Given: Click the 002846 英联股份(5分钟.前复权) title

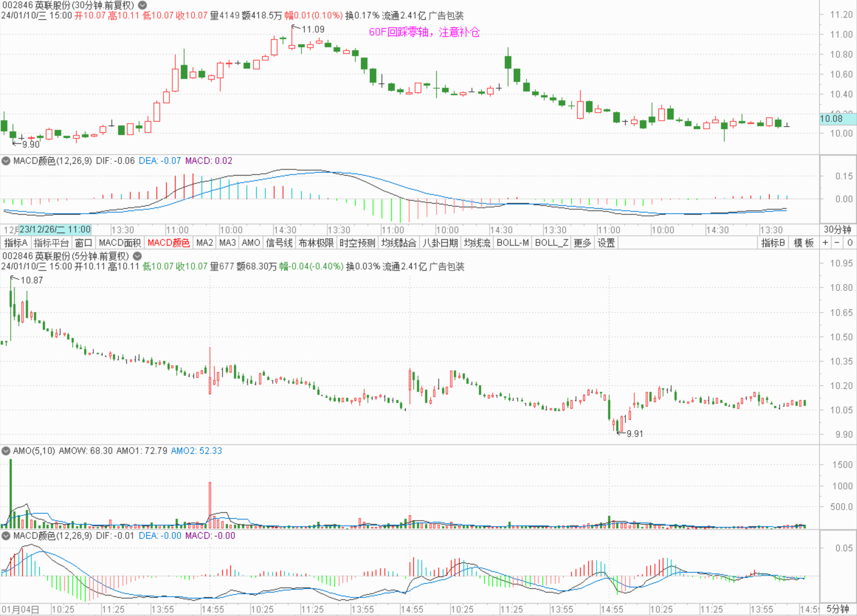Looking at the screenshot, I should tap(66, 256).
